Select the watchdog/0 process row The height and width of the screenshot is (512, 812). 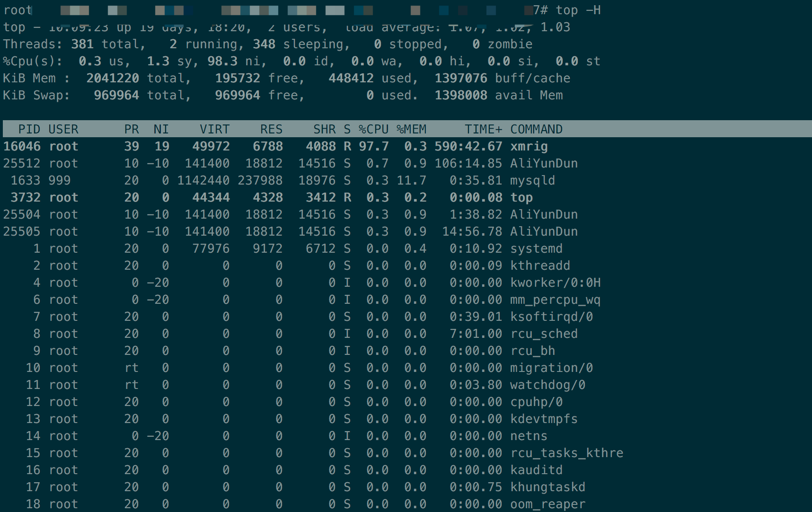click(x=284, y=385)
